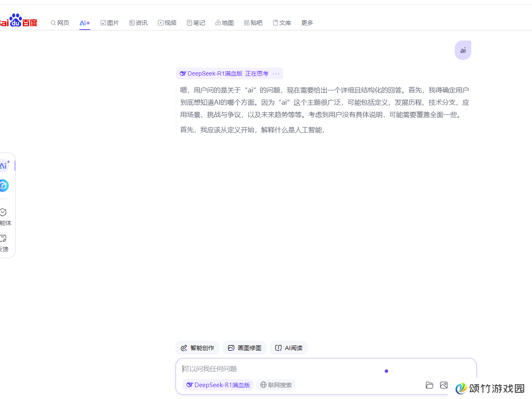Click the sidebar AI+ icon
Viewport: 532px width, 399px height.
(x=4, y=166)
